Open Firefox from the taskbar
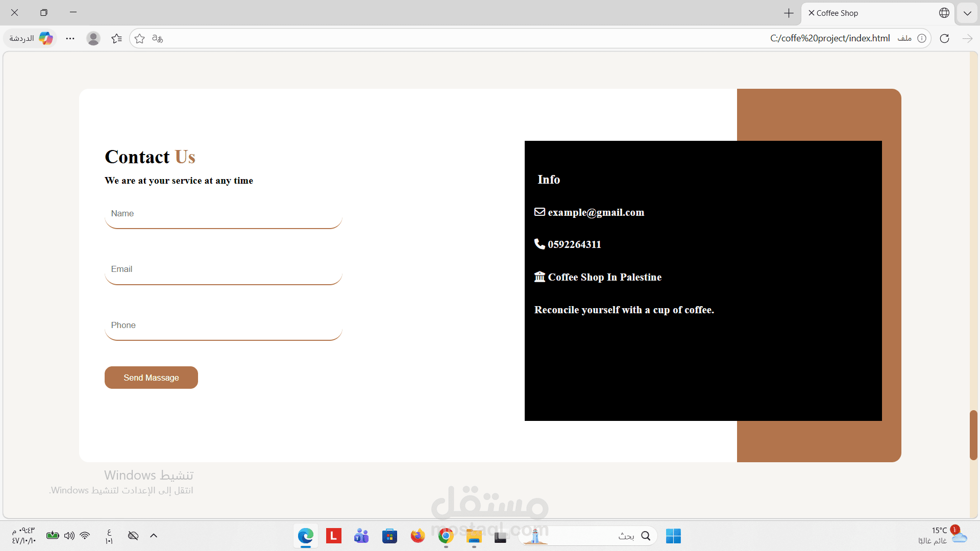 pyautogui.click(x=418, y=536)
